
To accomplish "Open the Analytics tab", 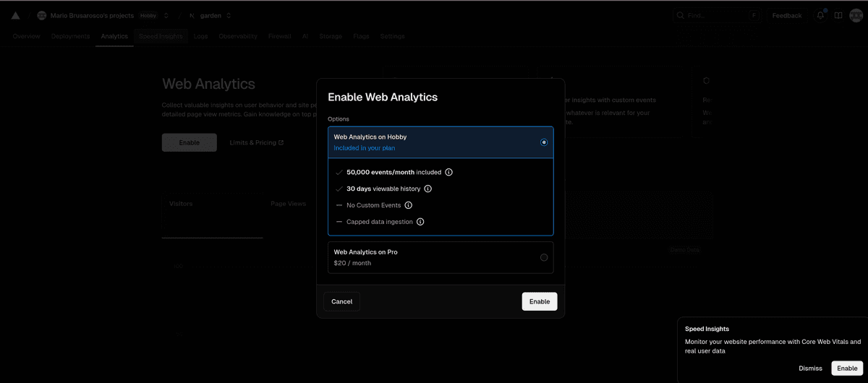I will 114,36.
